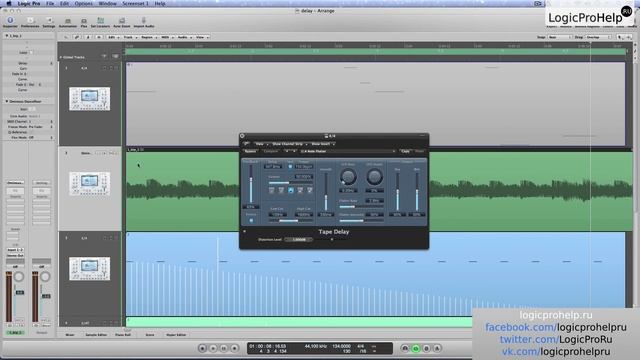Click the last transport mode button right of display
This screenshot has height=360, width=640.
point(437,348)
